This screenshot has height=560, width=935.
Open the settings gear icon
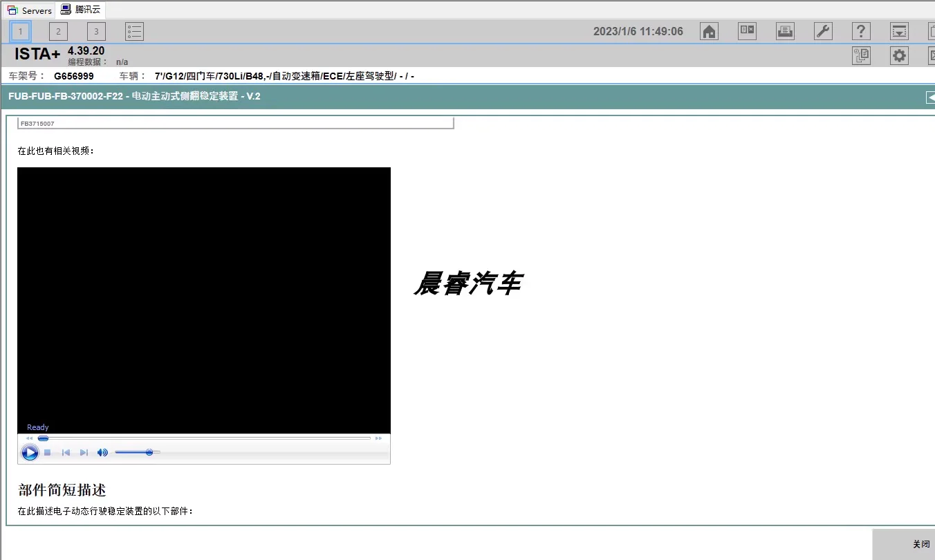tap(899, 56)
